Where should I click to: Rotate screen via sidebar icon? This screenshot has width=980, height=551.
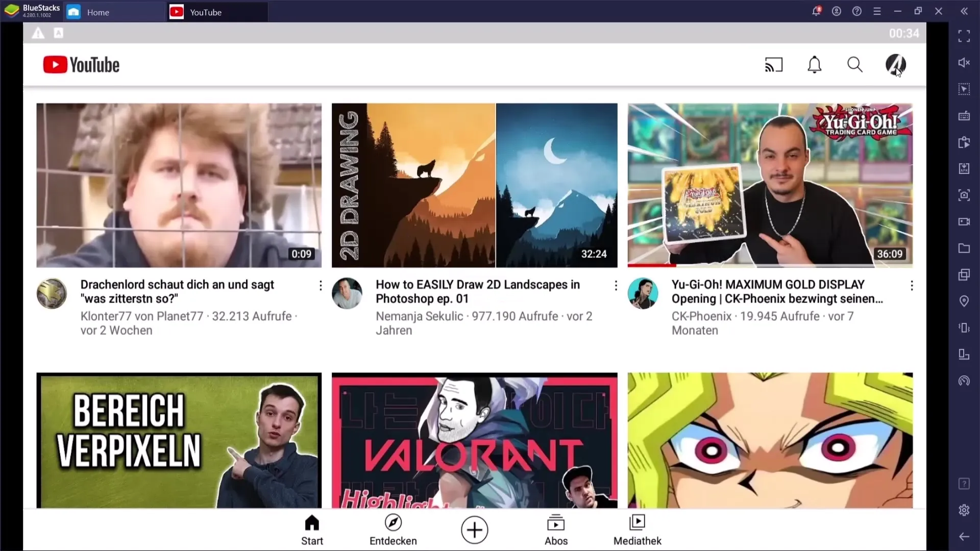[x=964, y=354]
